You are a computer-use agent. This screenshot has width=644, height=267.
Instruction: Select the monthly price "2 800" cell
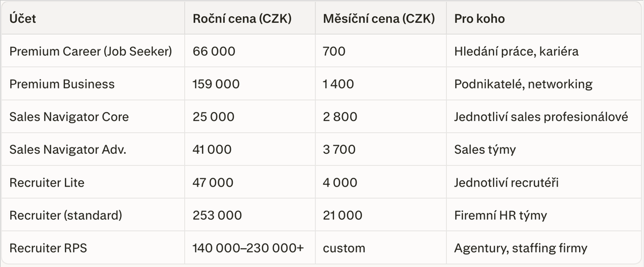340,117
